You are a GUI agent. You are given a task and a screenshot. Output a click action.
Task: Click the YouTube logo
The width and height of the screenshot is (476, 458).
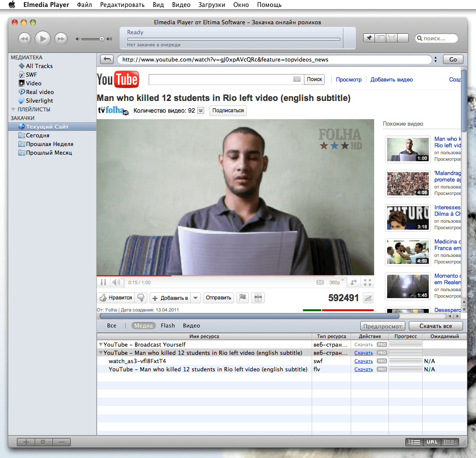118,80
